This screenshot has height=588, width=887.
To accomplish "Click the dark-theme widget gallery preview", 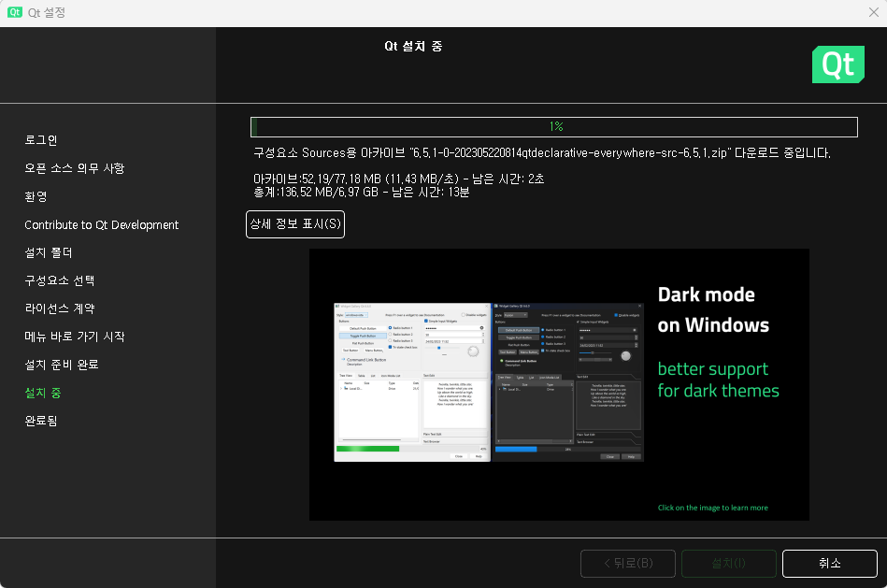I will pos(568,382).
